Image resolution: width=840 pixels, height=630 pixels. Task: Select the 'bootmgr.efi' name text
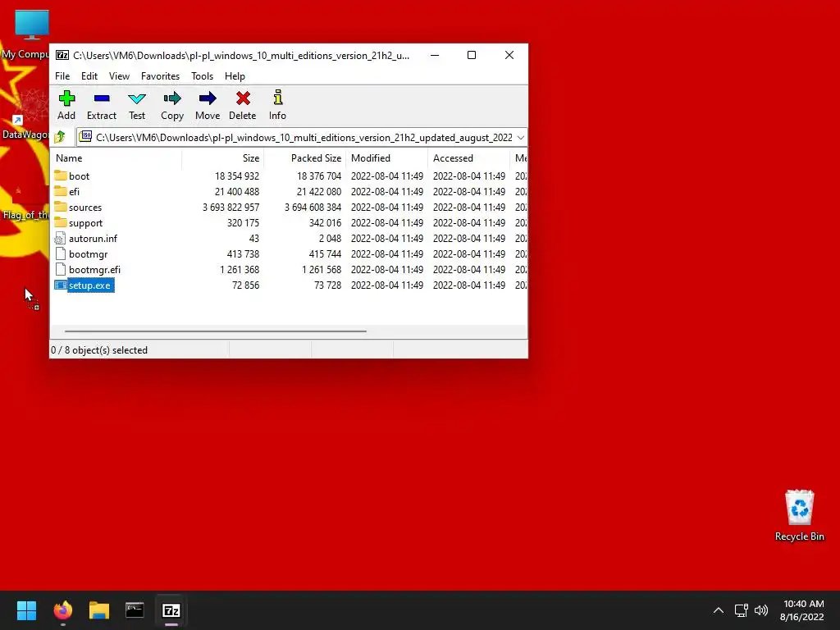[94, 269]
